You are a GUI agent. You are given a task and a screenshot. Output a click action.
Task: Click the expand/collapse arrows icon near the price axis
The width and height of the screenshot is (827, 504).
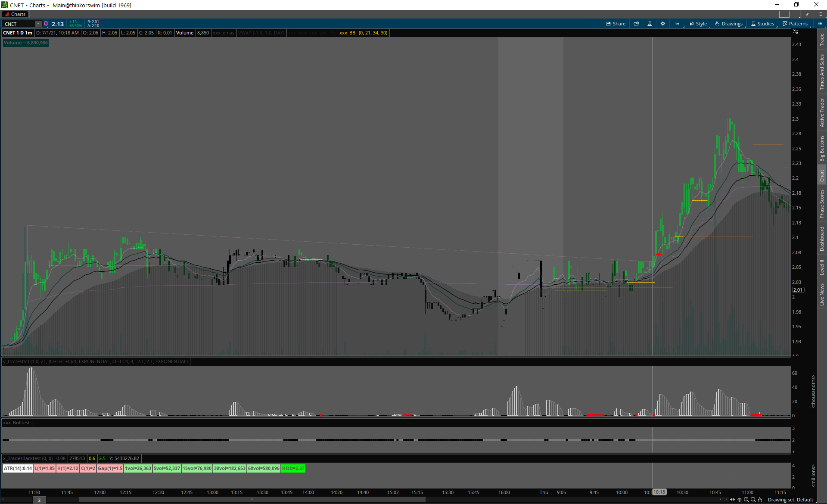796,32
